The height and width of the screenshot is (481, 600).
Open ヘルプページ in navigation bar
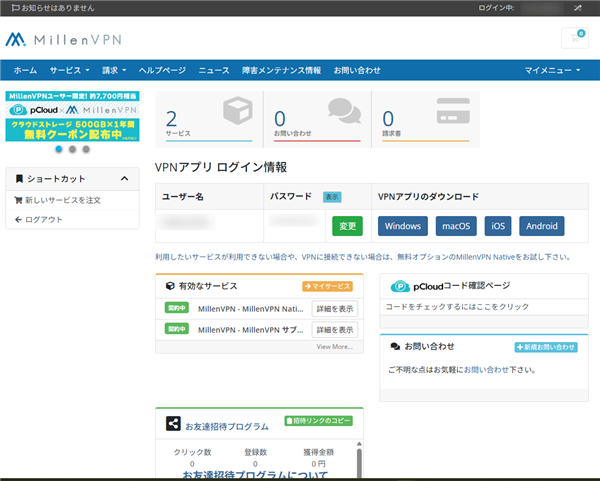[x=162, y=70]
